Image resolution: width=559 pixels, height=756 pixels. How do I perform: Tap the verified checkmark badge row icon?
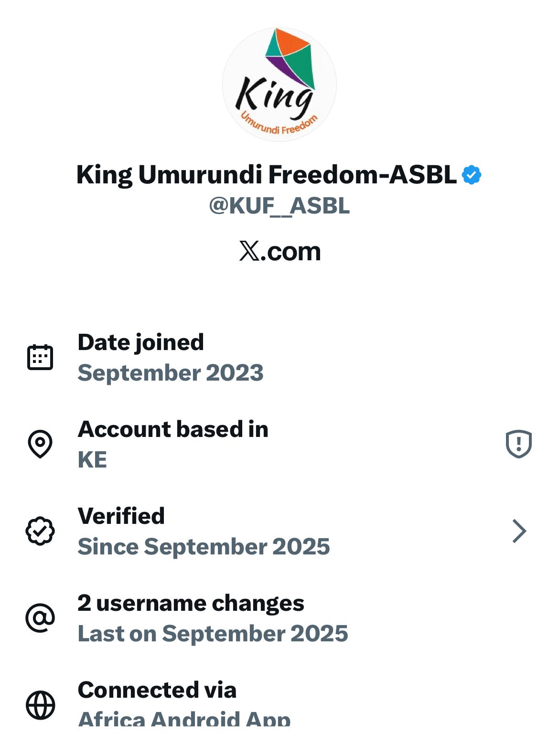click(40, 531)
